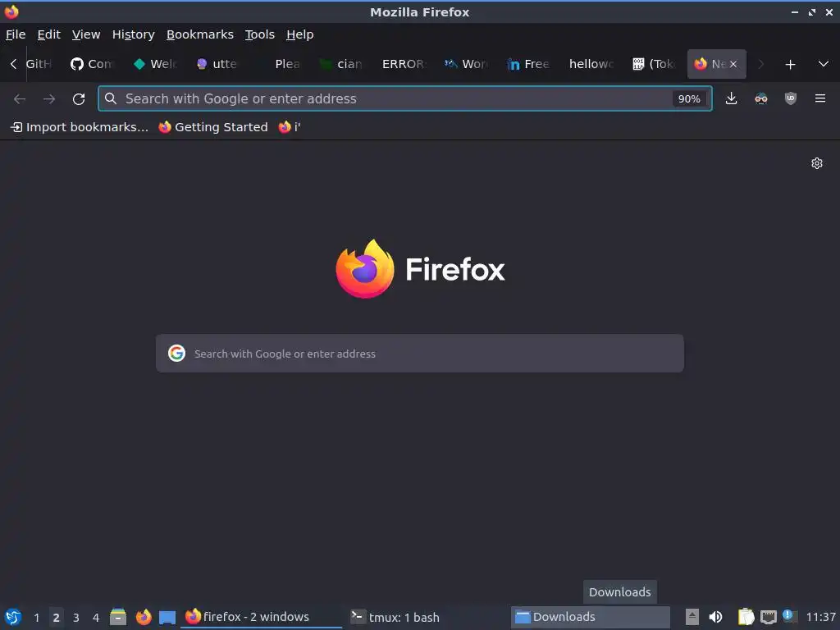Reset the 90% zoom level indicator
This screenshot has height=630, width=840.
tap(689, 99)
